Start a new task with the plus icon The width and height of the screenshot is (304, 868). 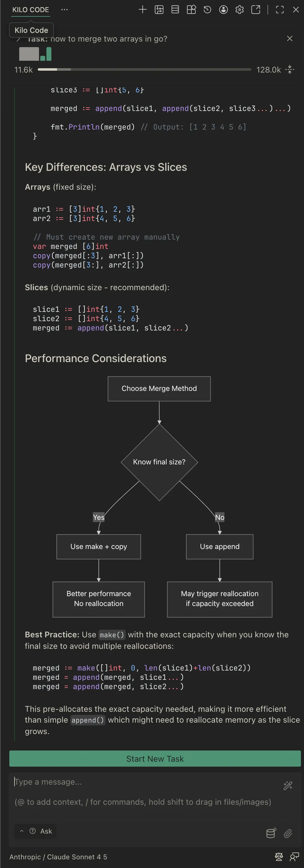coord(142,10)
